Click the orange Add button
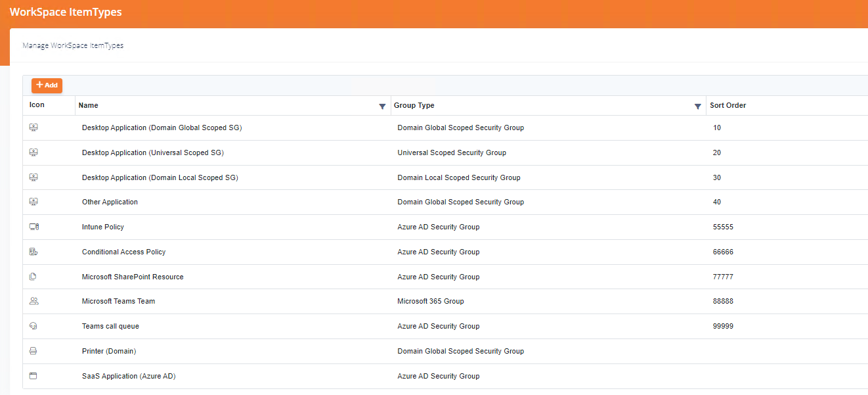 click(x=47, y=85)
